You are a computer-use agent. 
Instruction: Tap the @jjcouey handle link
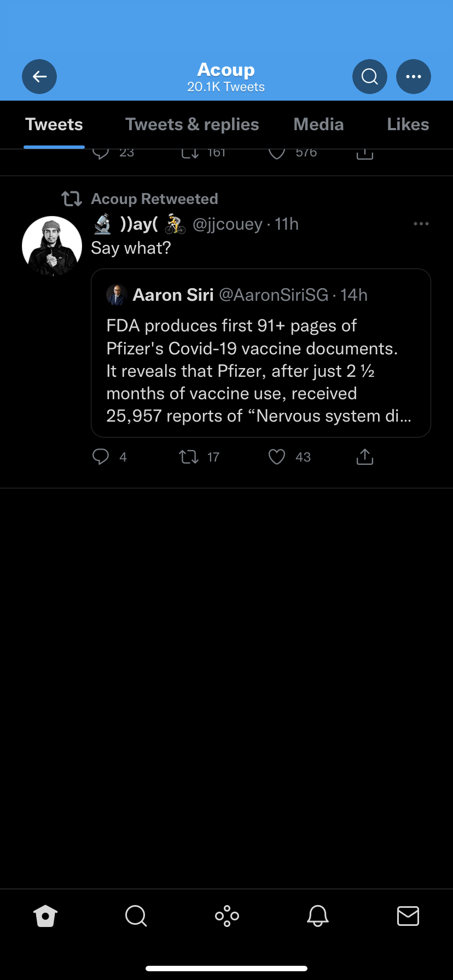click(x=228, y=224)
